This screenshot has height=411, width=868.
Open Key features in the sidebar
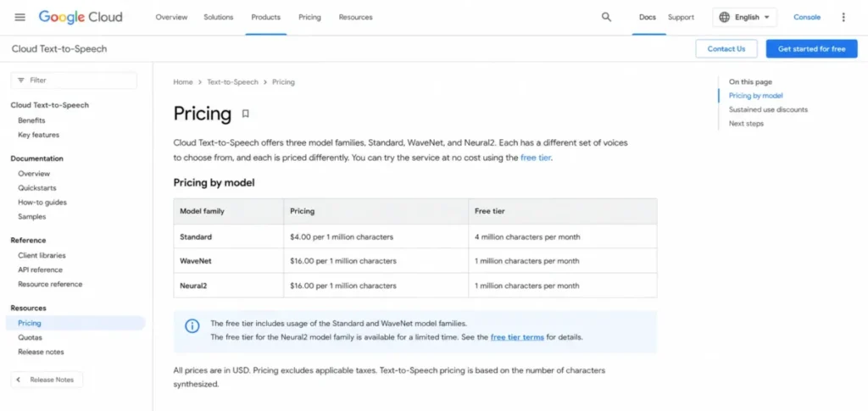tap(38, 135)
